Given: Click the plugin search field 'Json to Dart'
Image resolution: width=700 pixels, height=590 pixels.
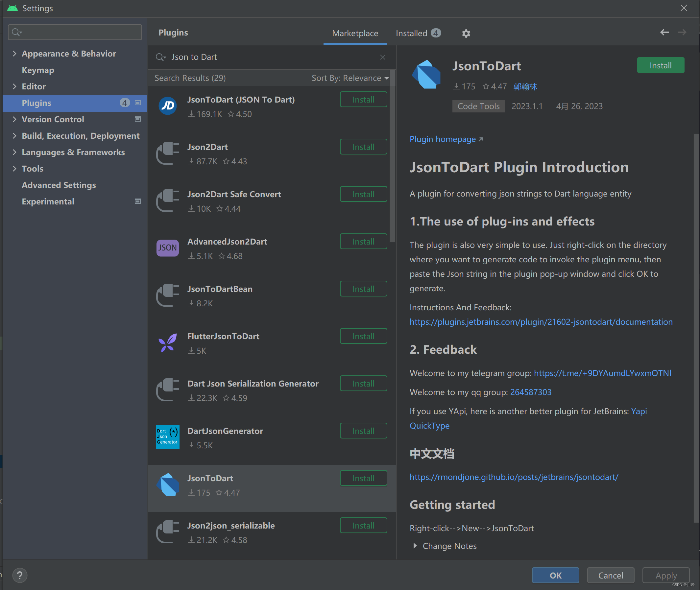Looking at the screenshot, I should pyautogui.click(x=272, y=57).
